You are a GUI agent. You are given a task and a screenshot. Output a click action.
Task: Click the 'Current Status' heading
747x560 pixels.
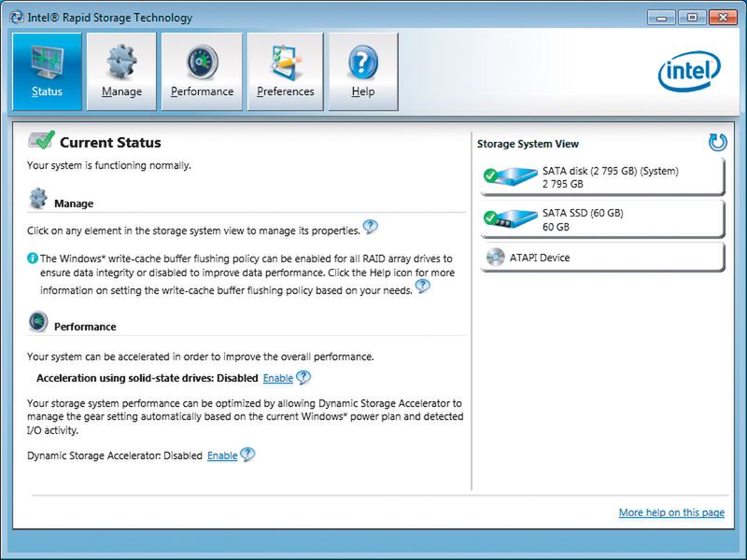[110, 143]
